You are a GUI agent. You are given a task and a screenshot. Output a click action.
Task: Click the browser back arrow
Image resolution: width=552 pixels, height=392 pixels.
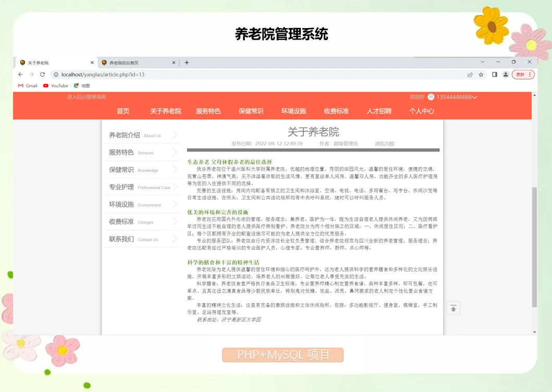point(20,74)
